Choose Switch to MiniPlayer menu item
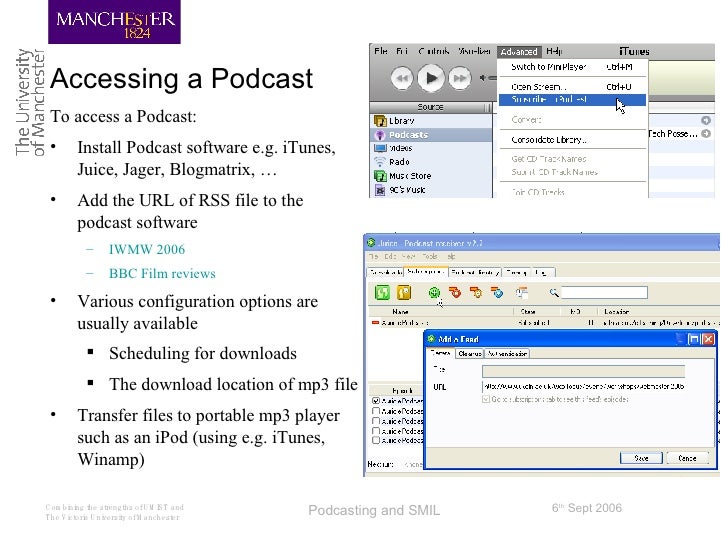This screenshot has height=546, width=728. point(572,67)
